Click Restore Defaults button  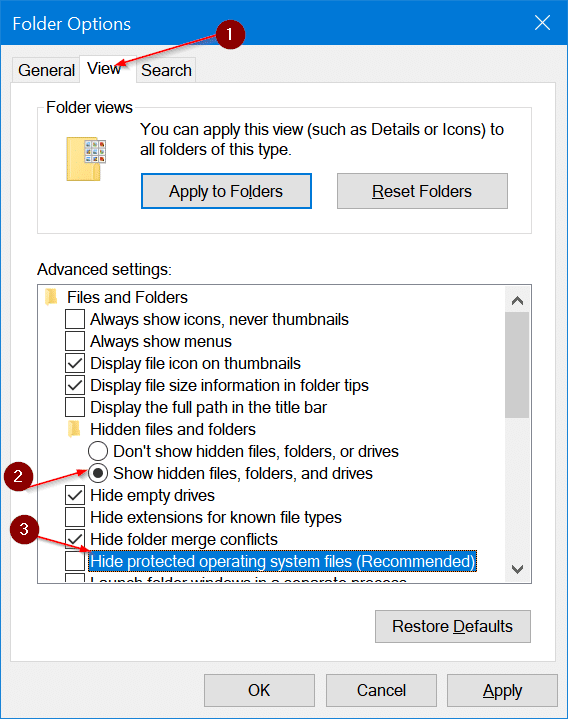[452, 626]
